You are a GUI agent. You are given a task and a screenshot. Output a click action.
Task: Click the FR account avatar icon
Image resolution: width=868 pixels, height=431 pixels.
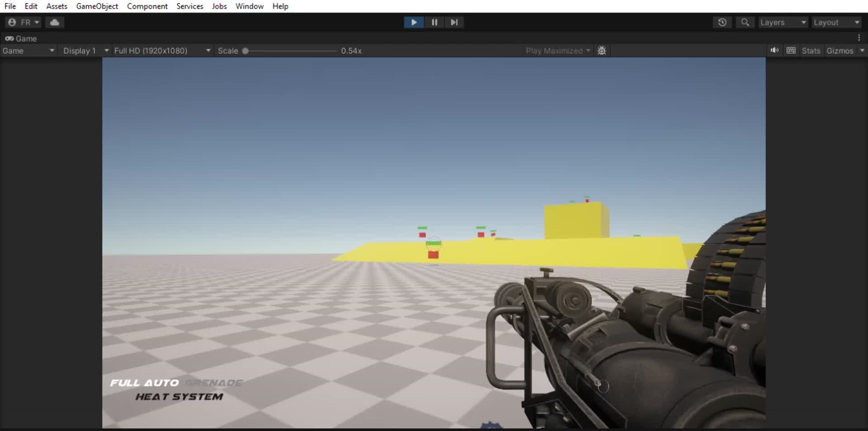(12, 22)
